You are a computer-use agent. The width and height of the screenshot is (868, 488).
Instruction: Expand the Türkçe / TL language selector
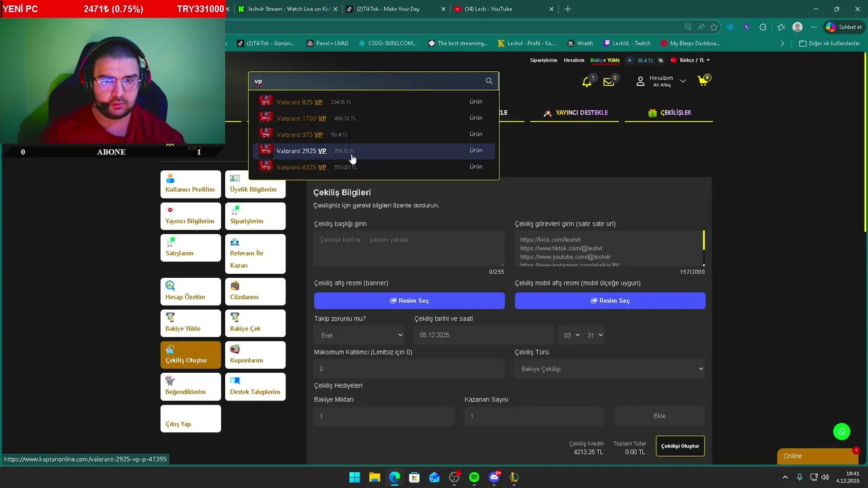point(690,60)
